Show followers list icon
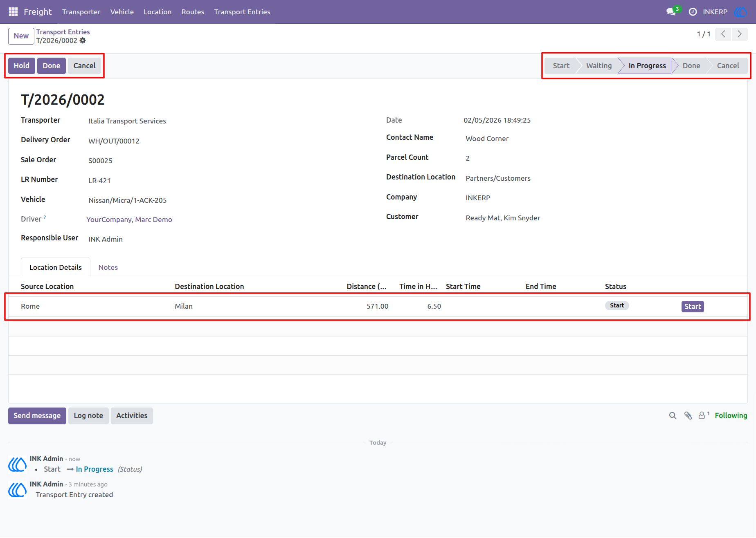This screenshot has height=538, width=756. (x=704, y=415)
